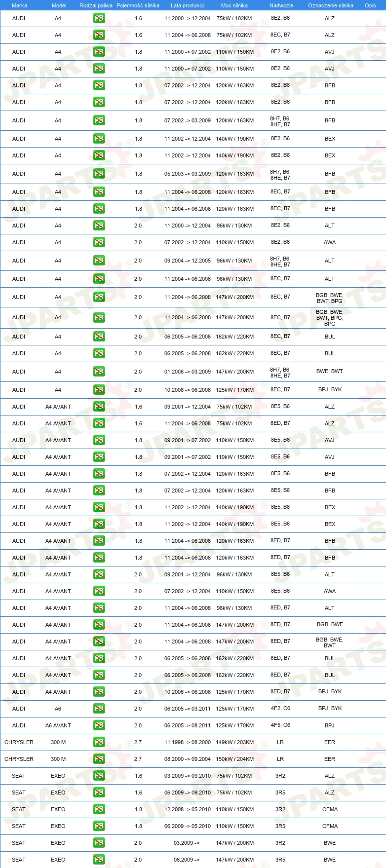Click fuel icon for Chrysler 300 M 150kW / 204KM
This screenshot has width=386, height=868.
click(99, 759)
